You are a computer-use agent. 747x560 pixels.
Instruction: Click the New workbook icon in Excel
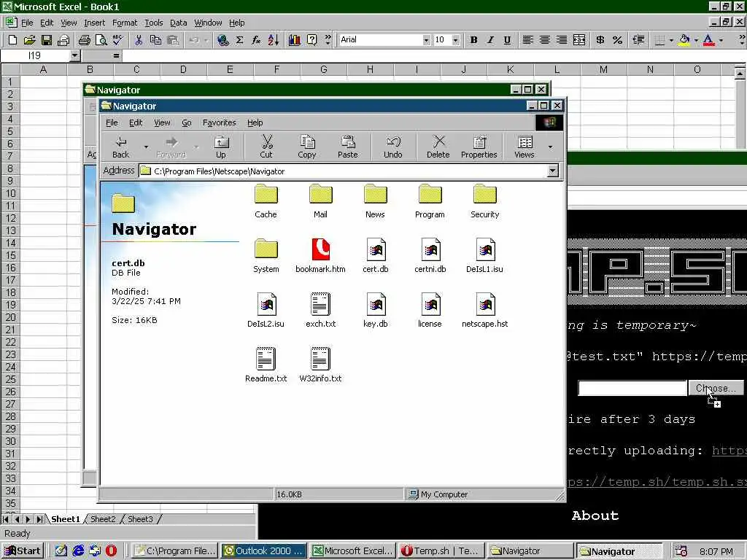click(x=13, y=41)
